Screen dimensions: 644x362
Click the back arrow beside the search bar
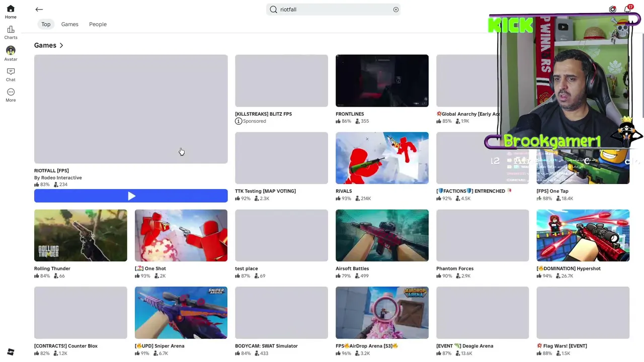click(x=39, y=10)
